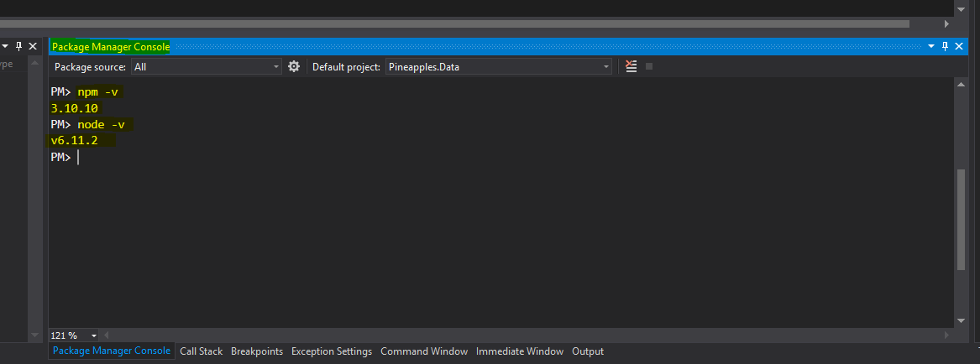Toggle auto hide pin on console panel
980x364 pixels.
coord(945,46)
